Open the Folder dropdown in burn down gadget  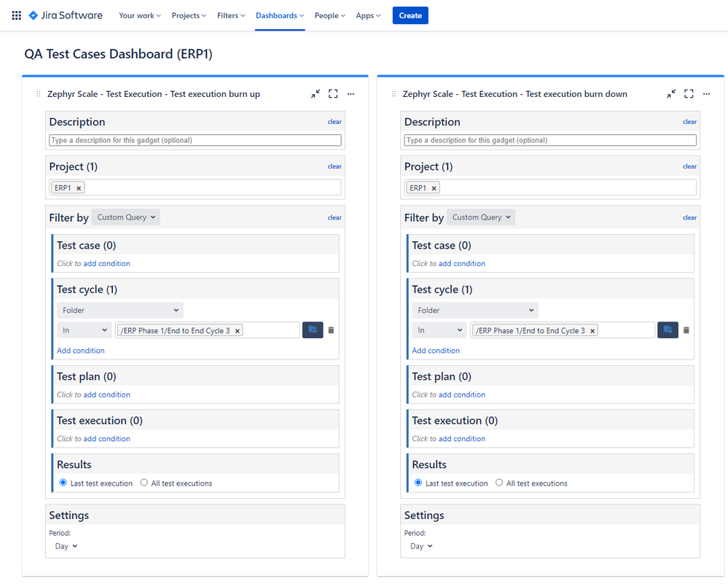tap(474, 311)
